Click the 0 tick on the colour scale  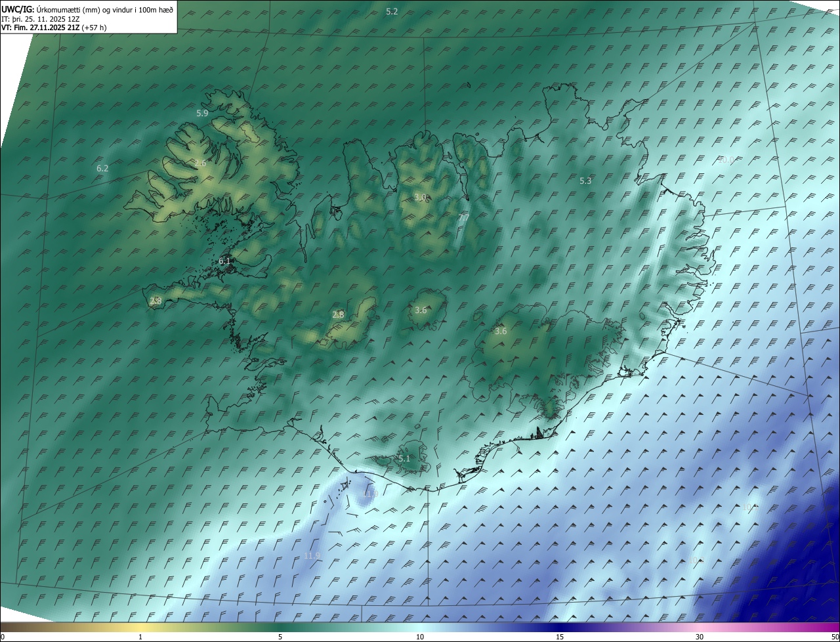(x=3, y=637)
